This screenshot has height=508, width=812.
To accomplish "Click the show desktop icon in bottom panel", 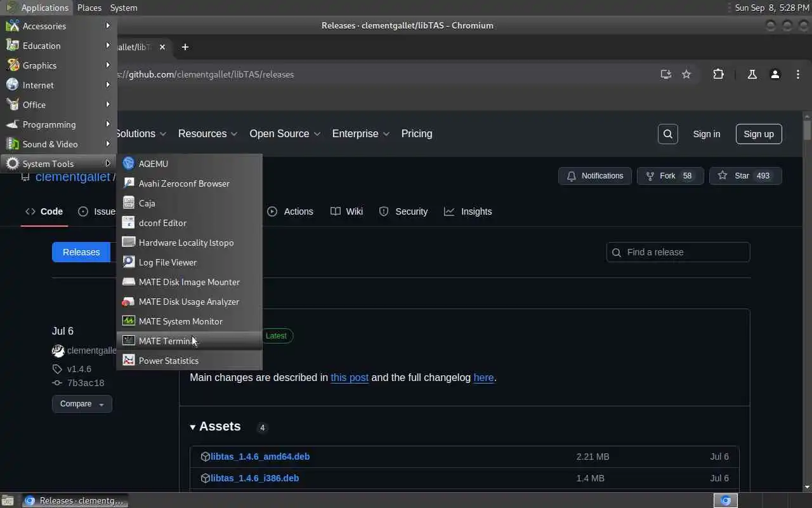I will coord(7,500).
